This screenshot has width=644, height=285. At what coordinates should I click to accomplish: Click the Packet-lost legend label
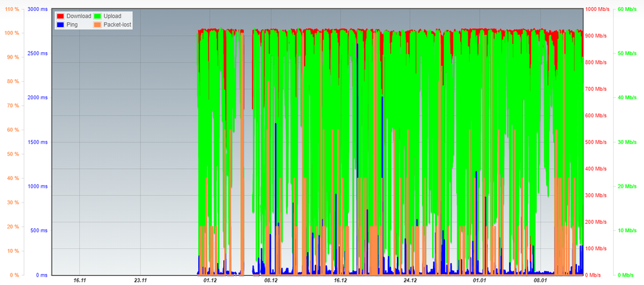pos(117,25)
